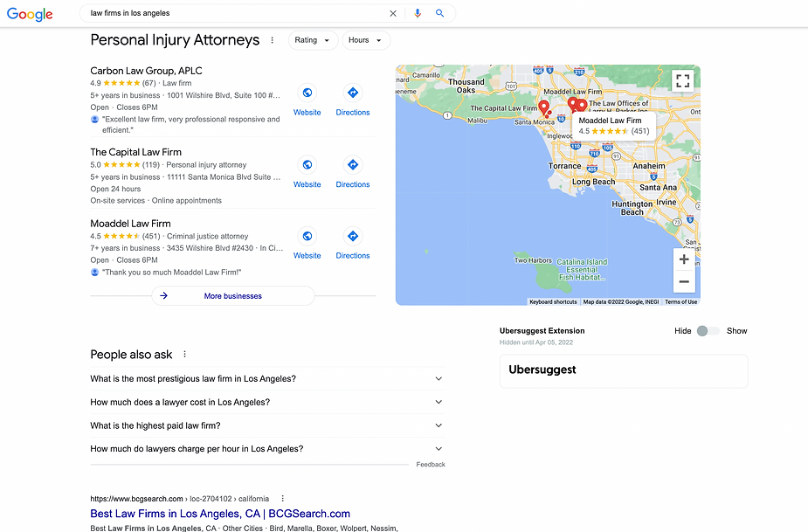
Task: Clear the search box with X icon
Action: [x=393, y=13]
